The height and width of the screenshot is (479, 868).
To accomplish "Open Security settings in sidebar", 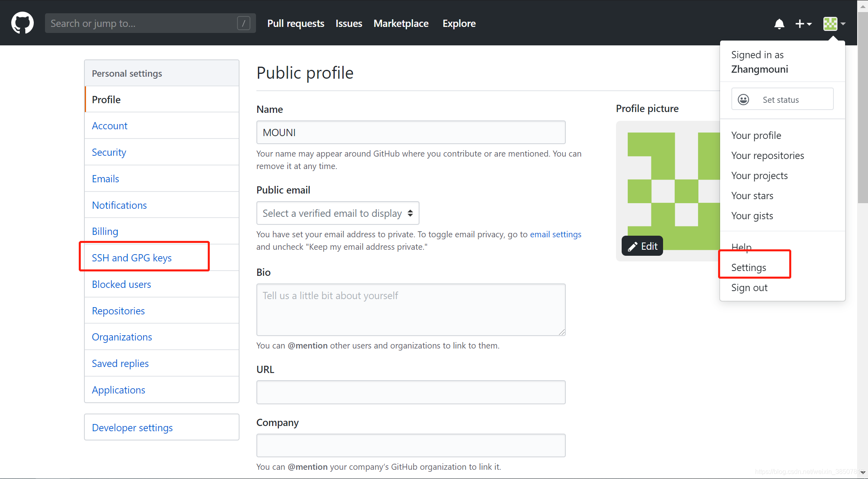I will point(162,152).
